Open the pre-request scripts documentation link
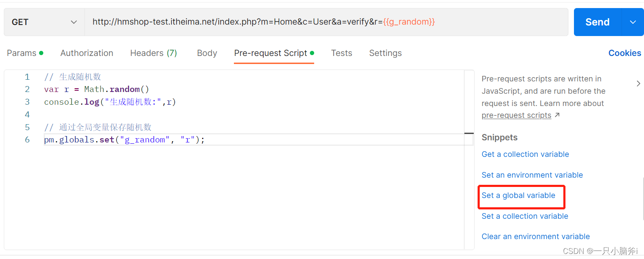 tap(516, 115)
